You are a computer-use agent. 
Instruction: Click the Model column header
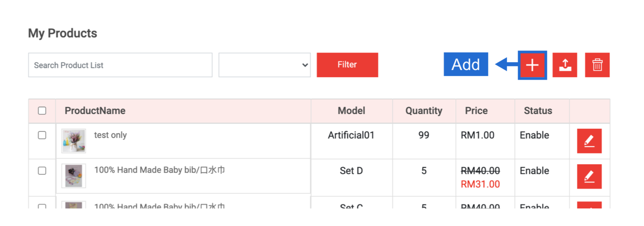351,111
